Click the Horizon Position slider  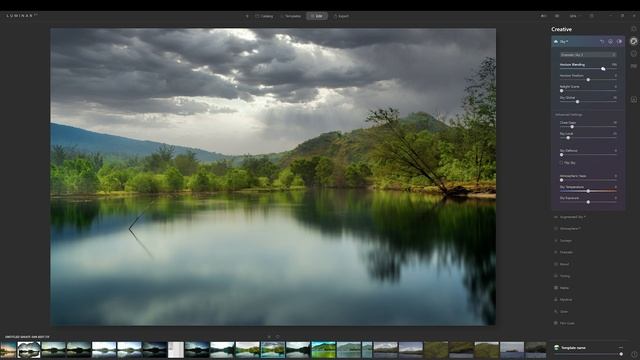pyautogui.click(x=588, y=80)
